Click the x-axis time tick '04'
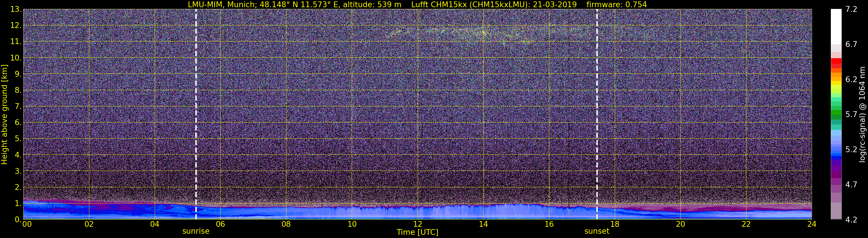Viewport: 868px width, 238px height. click(155, 224)
